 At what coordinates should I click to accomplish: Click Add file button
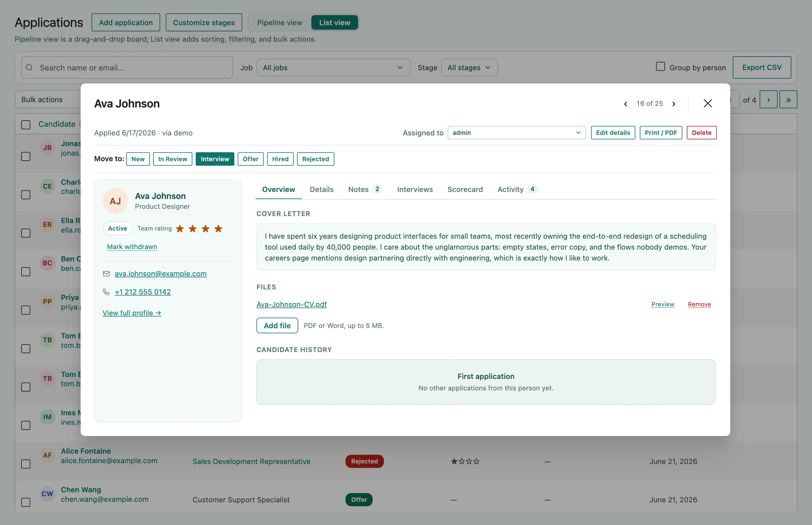(277, 325)
